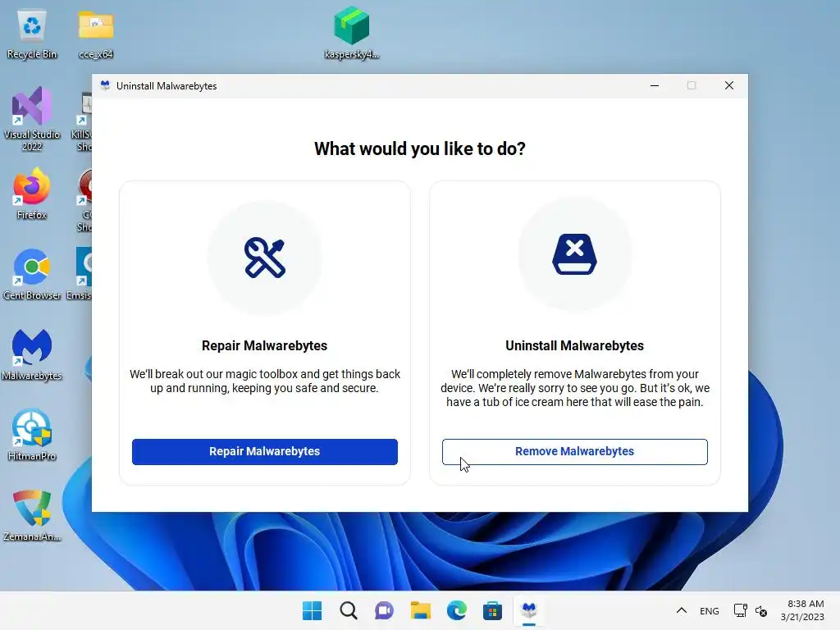This screenshot has width=840, height=630.
Task: Select the partially hidden KillSwitch shortcut
Action: (x=81, y=121)
